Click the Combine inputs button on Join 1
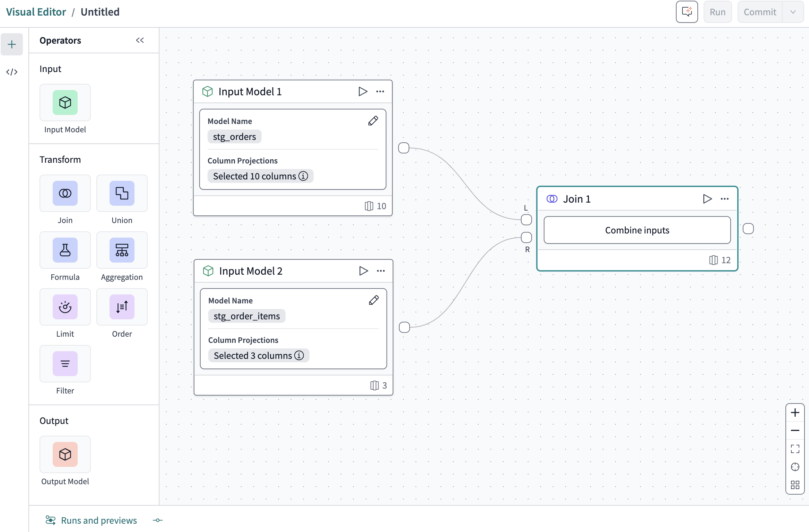The width and height of the screenshot is (809, 532). click(637, 230)
